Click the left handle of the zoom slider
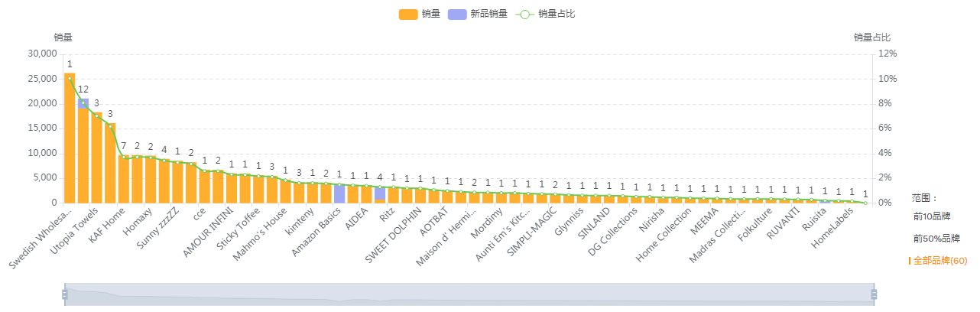 [x=65, y=294]
